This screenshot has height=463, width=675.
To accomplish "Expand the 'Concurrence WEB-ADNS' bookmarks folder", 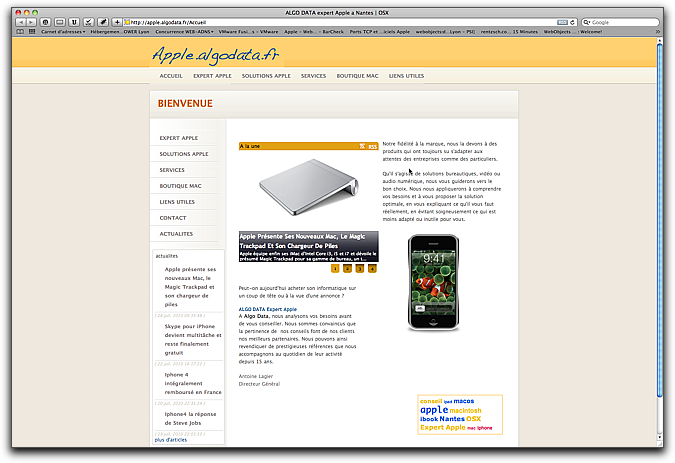I will pos(184,32).
